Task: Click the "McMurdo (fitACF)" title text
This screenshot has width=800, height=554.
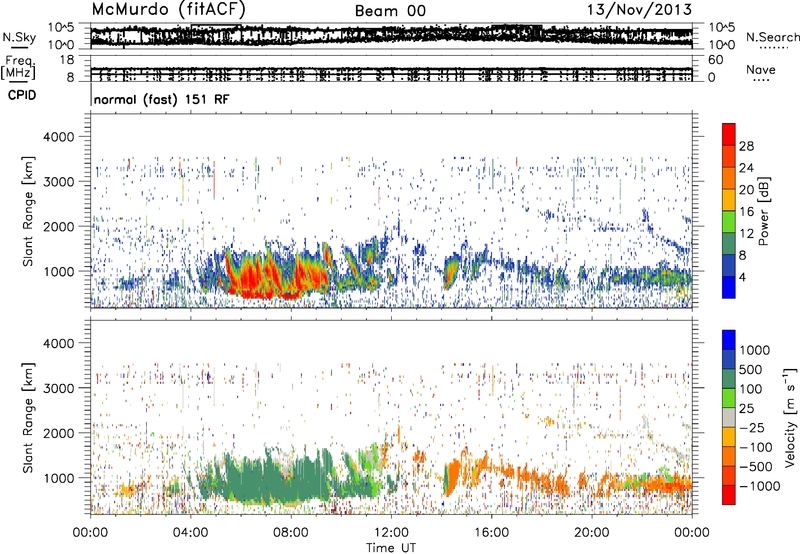Action: tap(168, 10)
